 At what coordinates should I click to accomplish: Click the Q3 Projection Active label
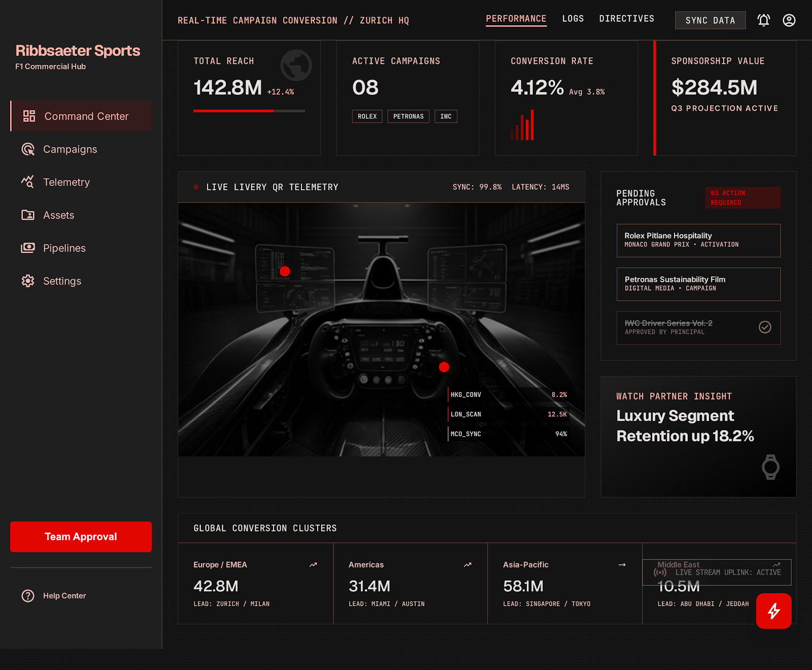pyautogui.click(x=724, y=108)
